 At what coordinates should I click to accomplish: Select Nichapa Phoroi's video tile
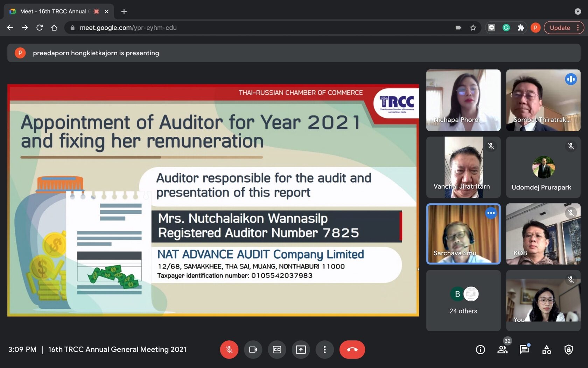pos(463,100)
